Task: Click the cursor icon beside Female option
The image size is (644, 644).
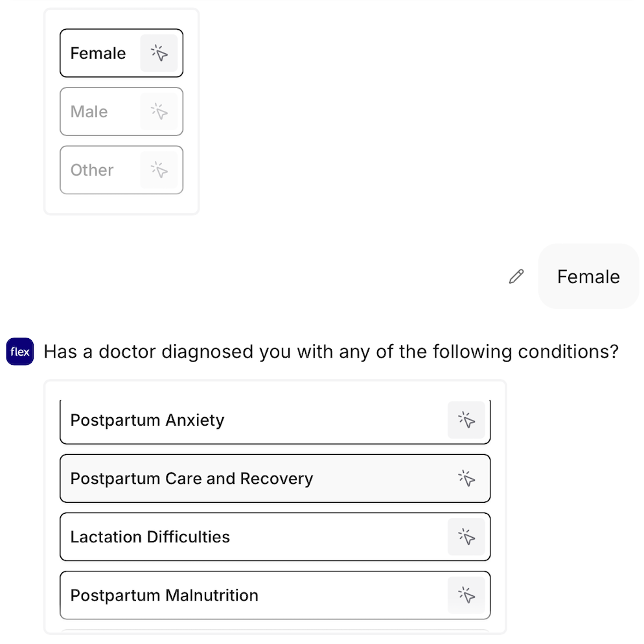Action: (159, 53)
